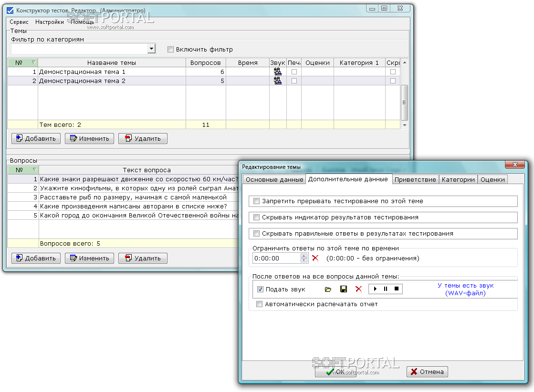Screen dimensions: 534x392
Task: Delete theme sound with red X icon
Action: [x=358, y=289]
